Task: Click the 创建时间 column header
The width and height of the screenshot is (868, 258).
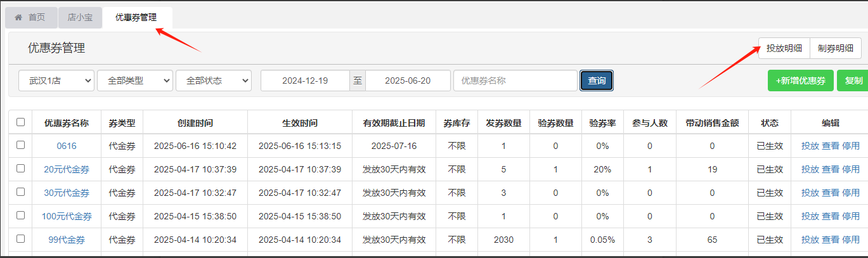Action: tap(195, 123)
